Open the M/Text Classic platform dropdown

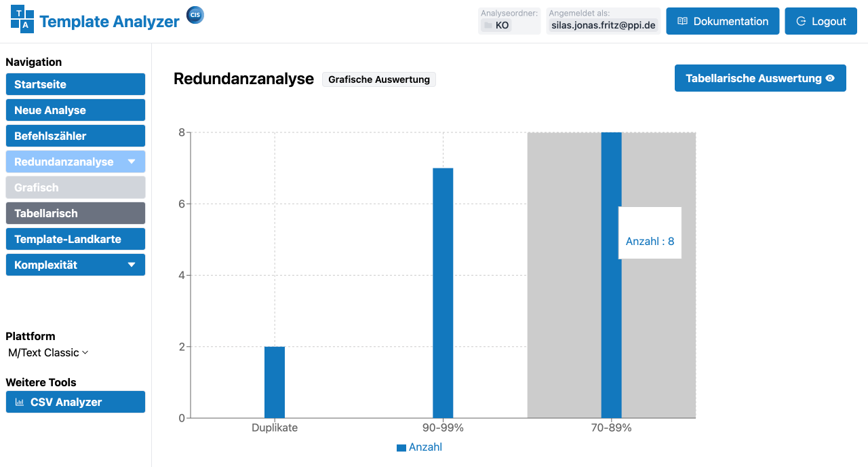[48, 353]
